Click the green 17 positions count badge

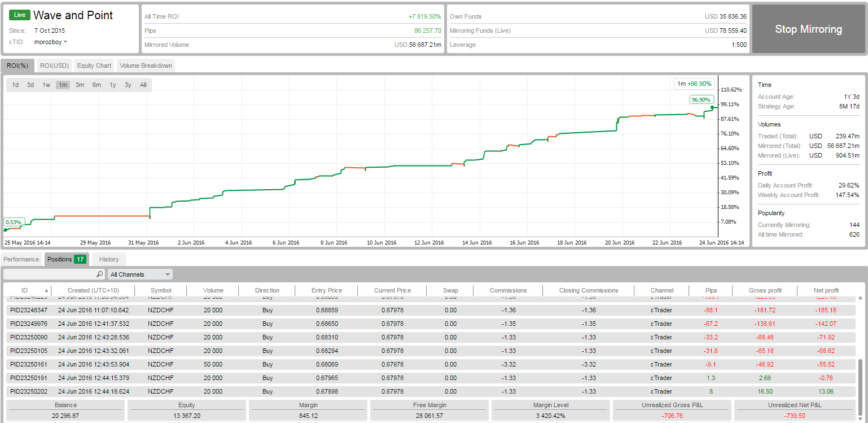pyautogui.click(x=80, y=259)
